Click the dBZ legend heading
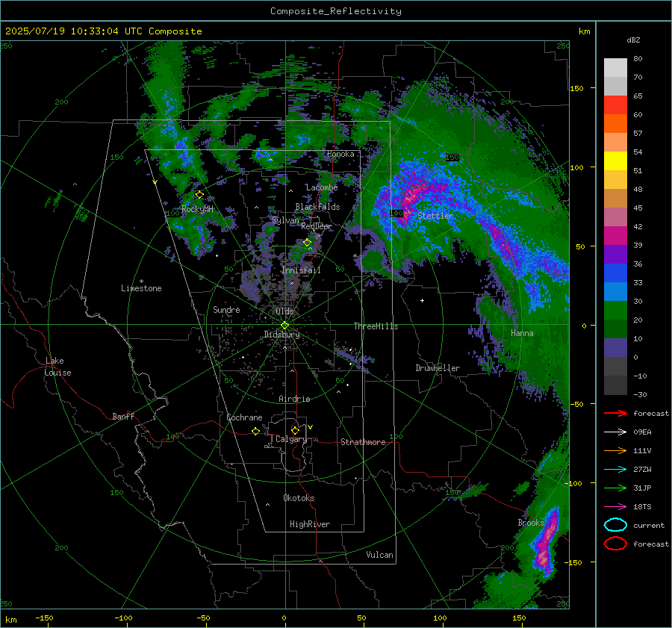Screen dimensions: 672x628 (633, 40)
